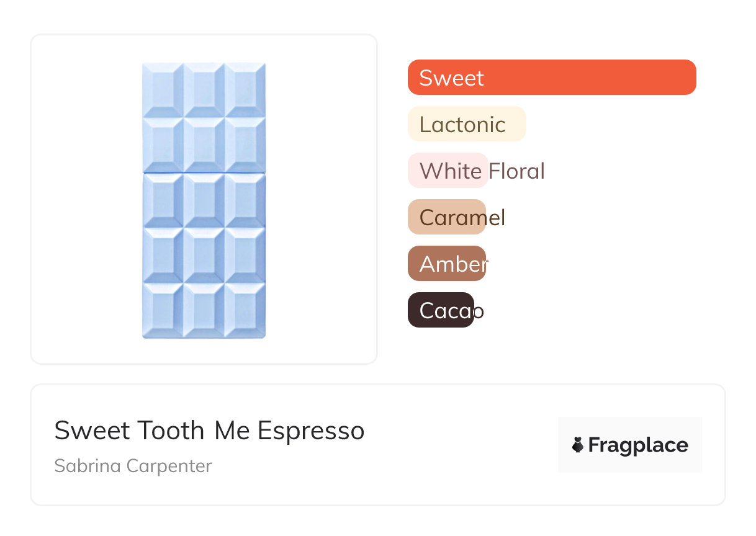Click the bottom-left chocolate square of the bottle
The image size is (756, 536).
point(163,310)
